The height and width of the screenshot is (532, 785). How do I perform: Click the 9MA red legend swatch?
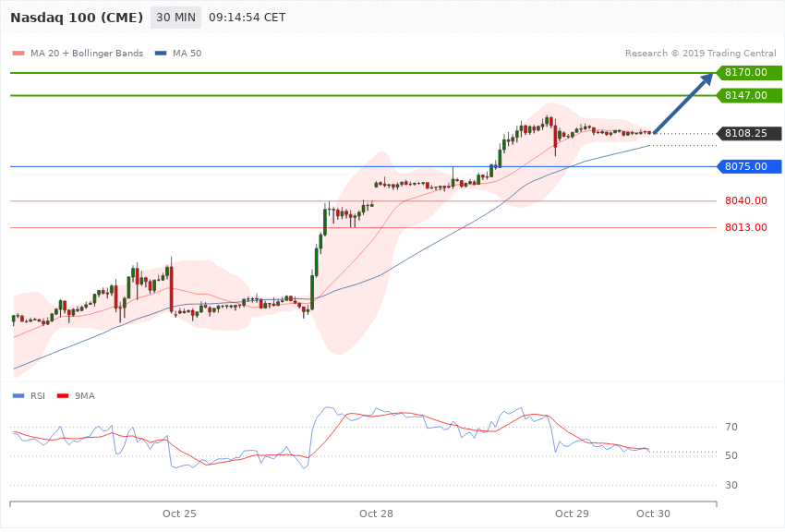click(63, 396)
